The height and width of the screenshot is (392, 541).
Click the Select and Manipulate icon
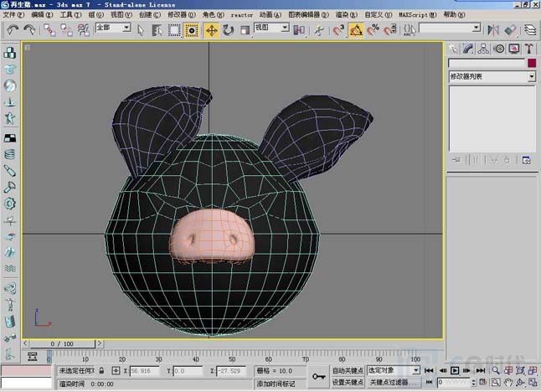tap(319, 30)
